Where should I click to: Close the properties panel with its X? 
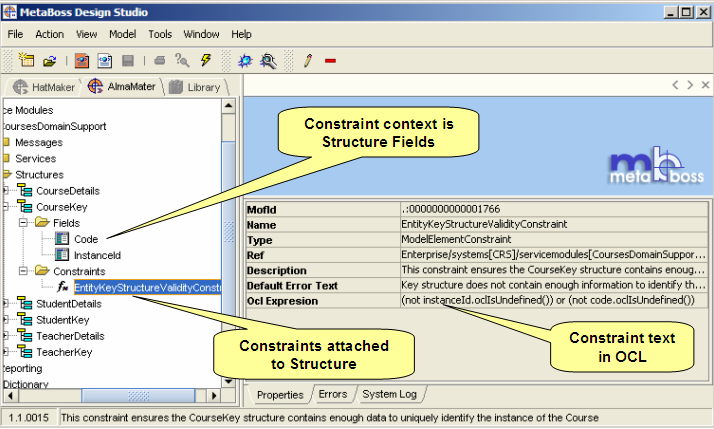705,85
